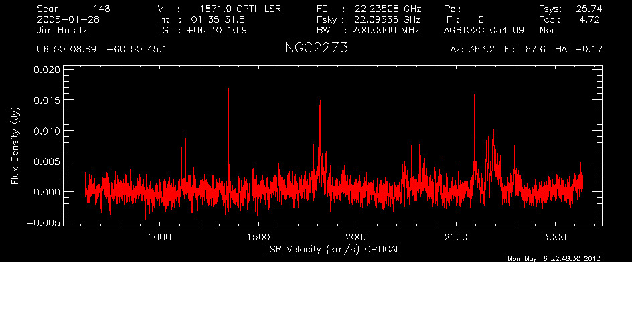Click the 1500 x-axis tick label

258,237
